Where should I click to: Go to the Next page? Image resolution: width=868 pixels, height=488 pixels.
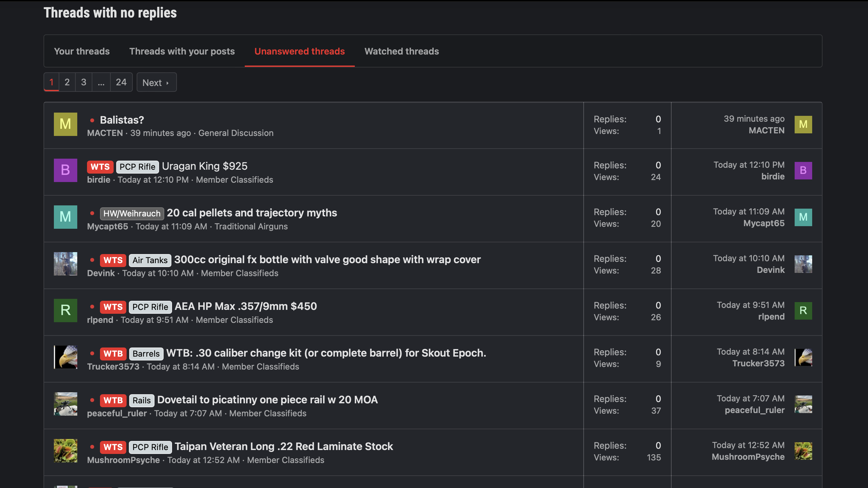(156, 82)
